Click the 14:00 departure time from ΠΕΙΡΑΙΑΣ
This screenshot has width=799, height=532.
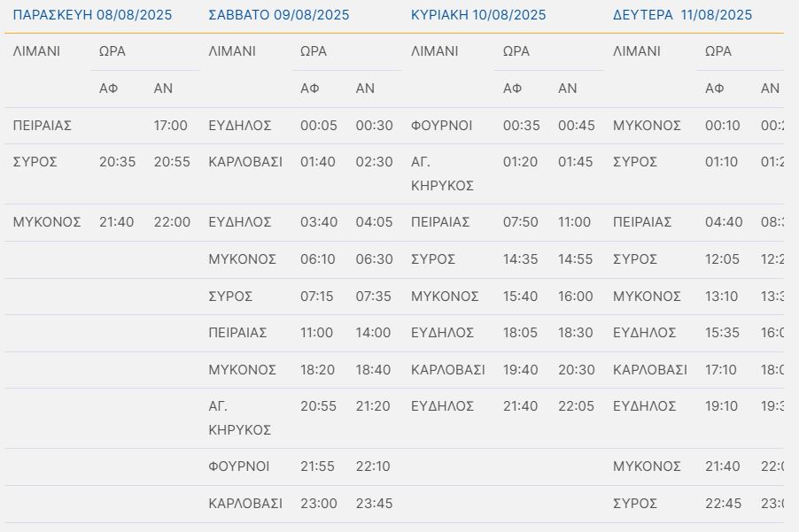pyautogui.click(x=373, y=333)
